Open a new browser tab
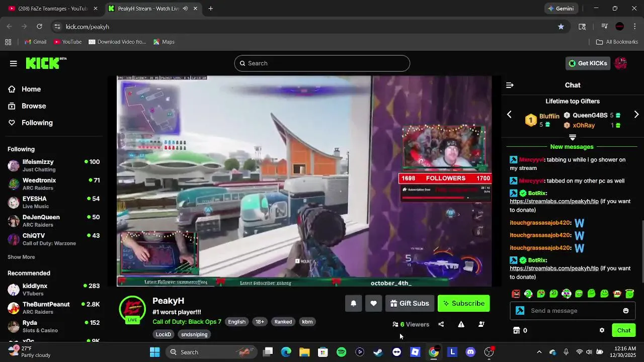Screen dimensions: 644x362 [211, 9]
